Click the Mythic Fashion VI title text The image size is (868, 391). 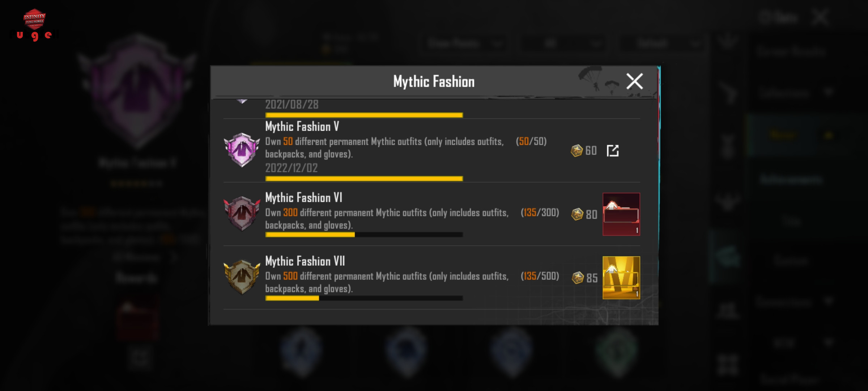[x=303, y=198]
